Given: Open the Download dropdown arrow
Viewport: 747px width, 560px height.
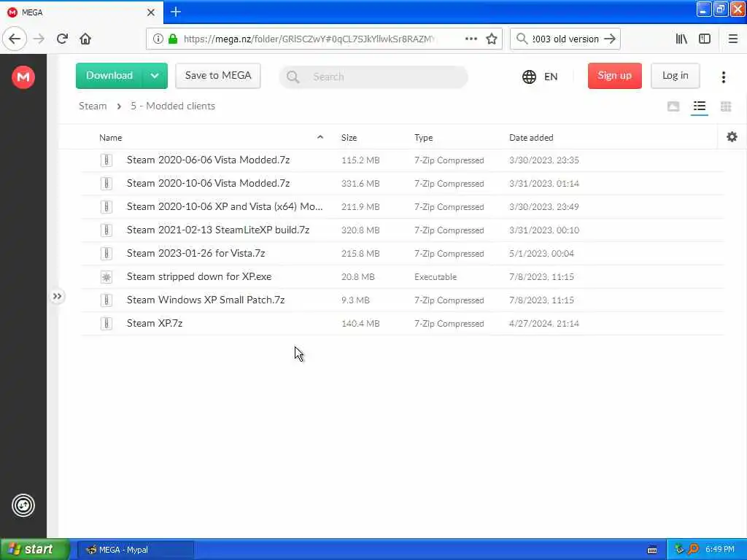Looking at the screenshot, I should [x=155, y=76].
